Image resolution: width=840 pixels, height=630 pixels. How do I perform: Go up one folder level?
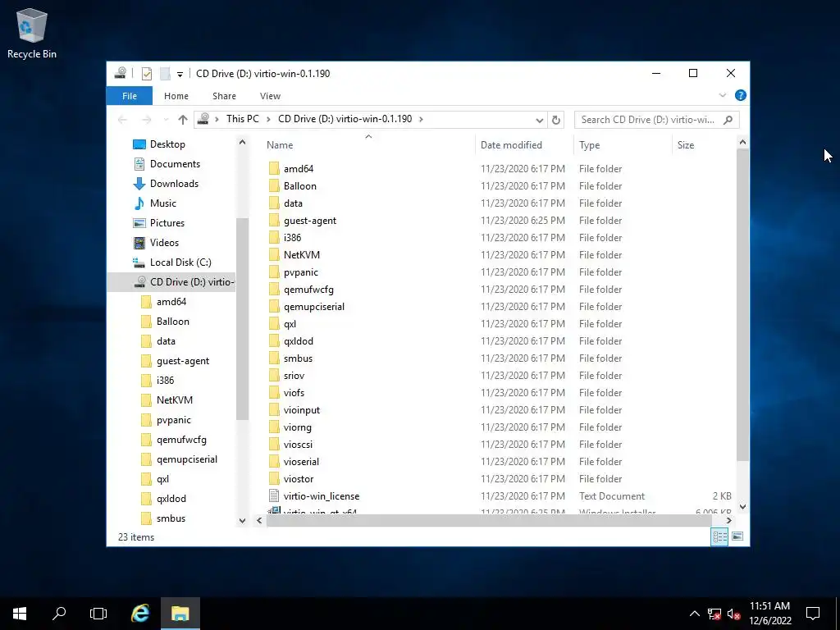[x=183, y=120]
